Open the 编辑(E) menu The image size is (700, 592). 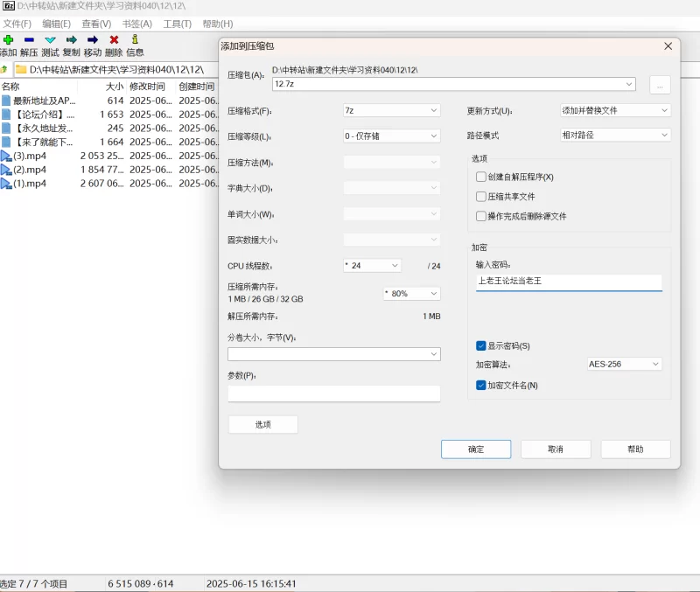(x=56, y=24)
